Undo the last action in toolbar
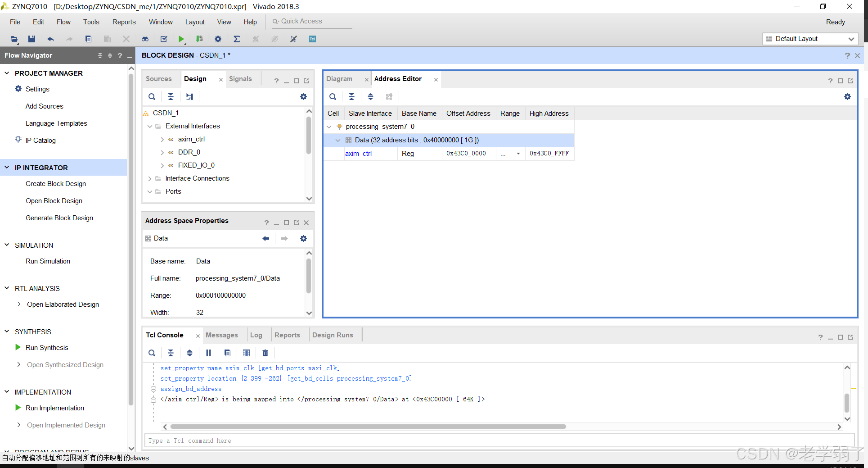This screenshot has width=868, height=468. point(50,39)
